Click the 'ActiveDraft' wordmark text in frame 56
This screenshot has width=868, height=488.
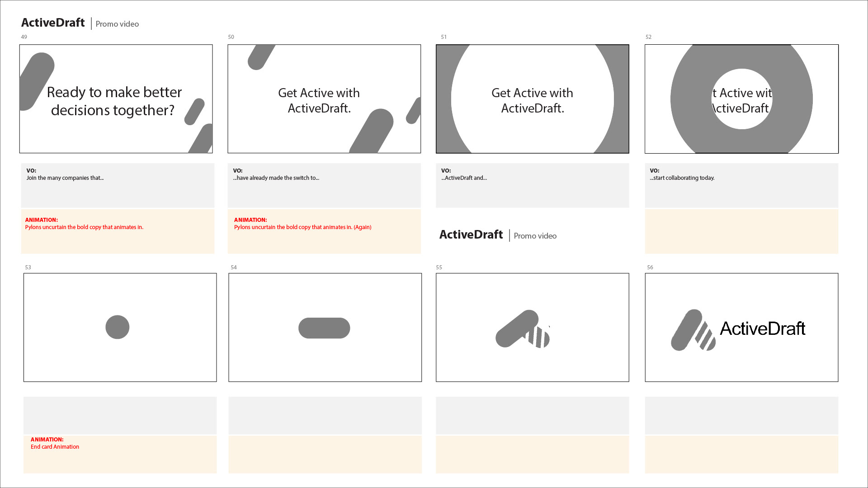click(763, 328)
